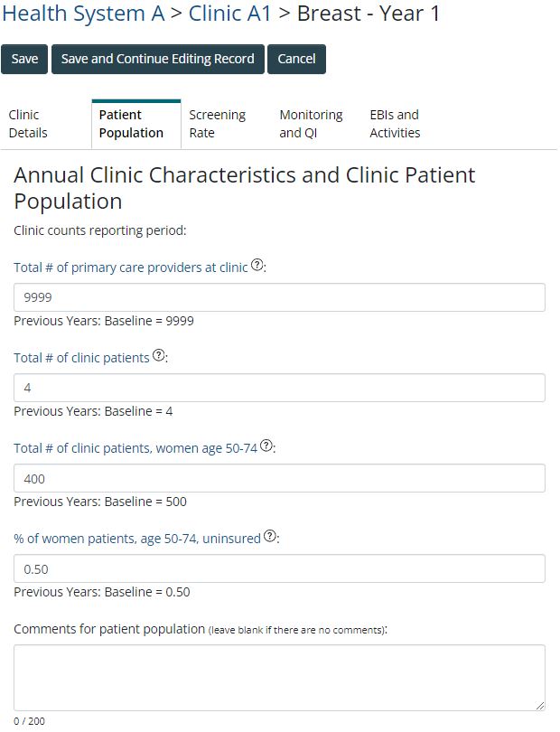Click Save and Continue Editing Record
This screenshot has width=560, height=732.
[x=158, y=59]
